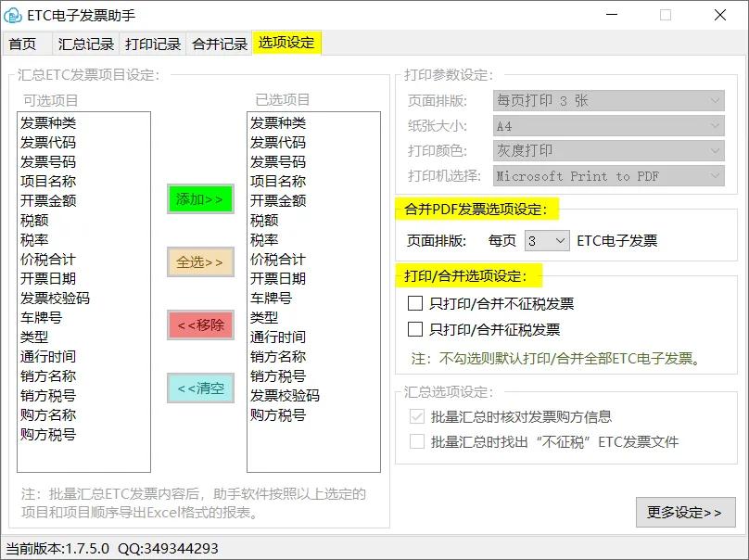
Task: Select 税率 in 已选项目 list
Action: point(264,240)
